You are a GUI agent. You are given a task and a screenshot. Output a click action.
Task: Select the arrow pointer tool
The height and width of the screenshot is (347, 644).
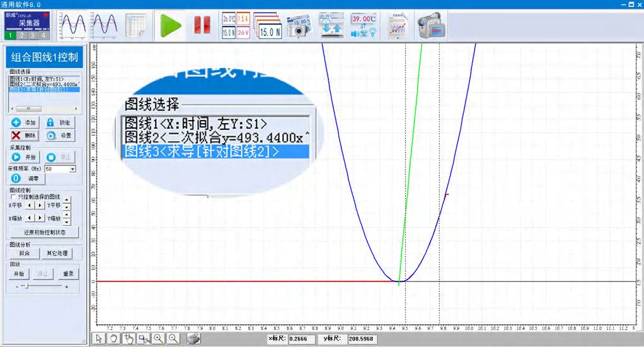[x=99, y=339]
